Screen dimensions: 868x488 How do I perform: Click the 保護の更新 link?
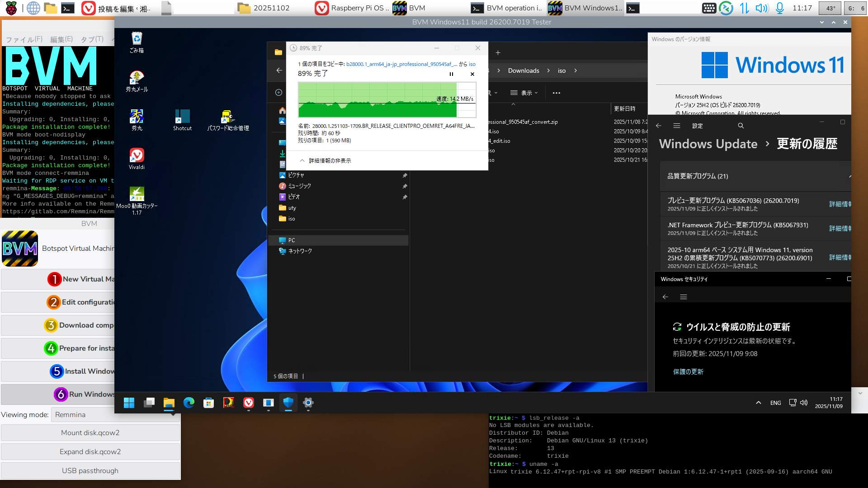point(688,371)
